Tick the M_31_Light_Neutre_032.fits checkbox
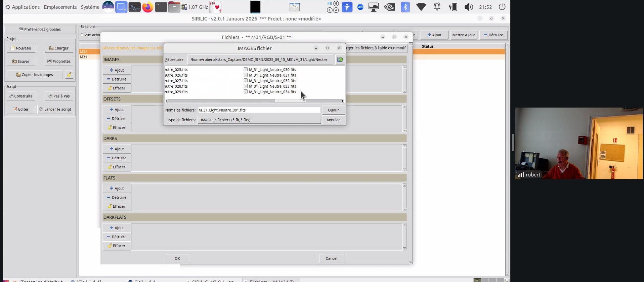The width and height of the screenshot is (644, 282). point(246,81)
